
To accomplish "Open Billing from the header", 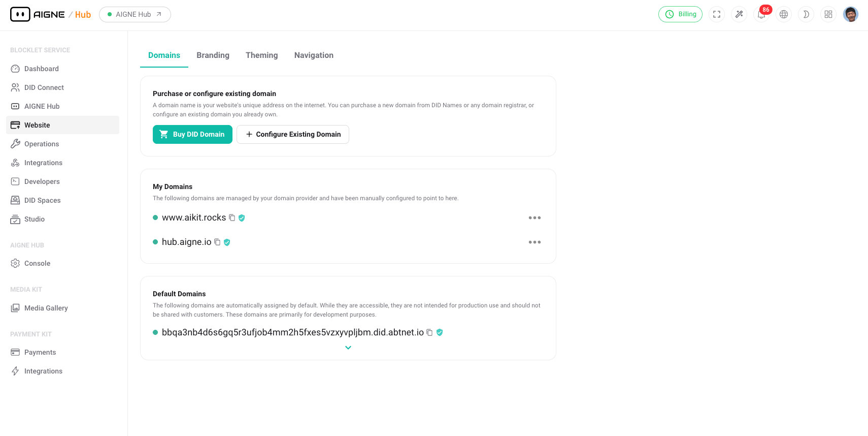I will (680, 14).
